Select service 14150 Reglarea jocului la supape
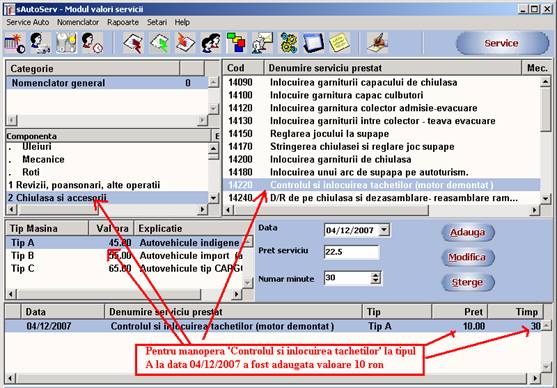 [x=382, y=134]
